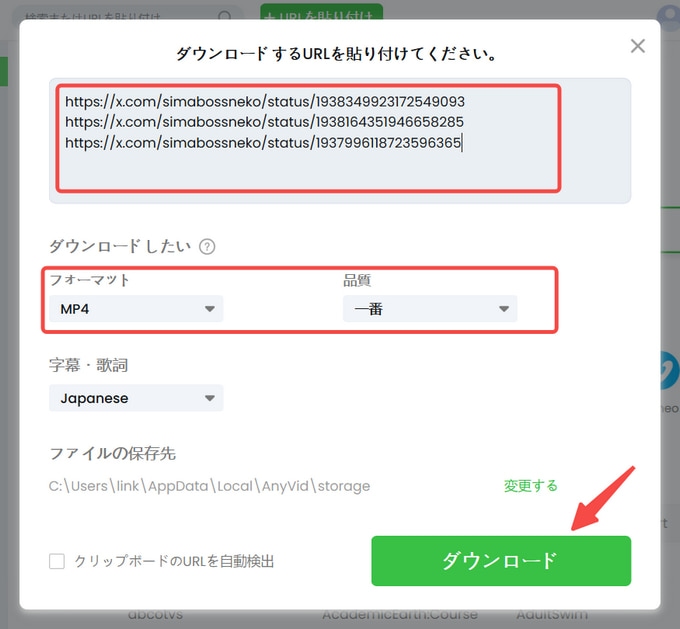Click the second URL ending in 658285
Image resolution: width=680 pixels, height=629 pixels.
click(x=264, y=122)
